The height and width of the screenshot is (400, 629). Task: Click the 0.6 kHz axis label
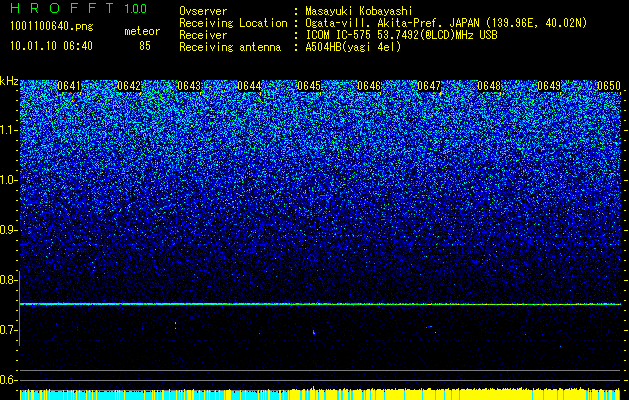[8, 380]
